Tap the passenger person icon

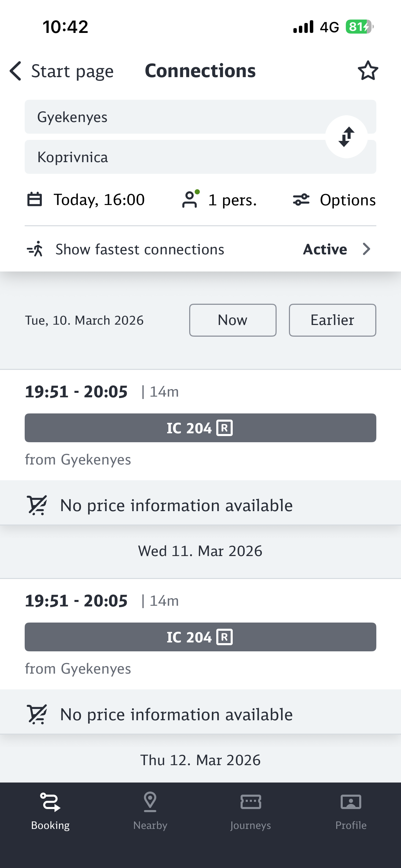click(190, 200)
